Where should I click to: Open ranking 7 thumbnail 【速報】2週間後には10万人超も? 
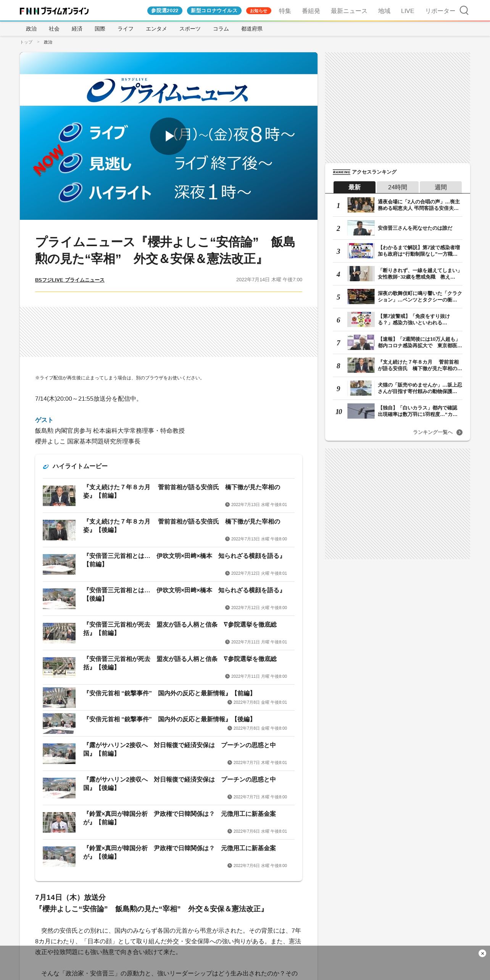pyautogui.click(x=361, y=342)
